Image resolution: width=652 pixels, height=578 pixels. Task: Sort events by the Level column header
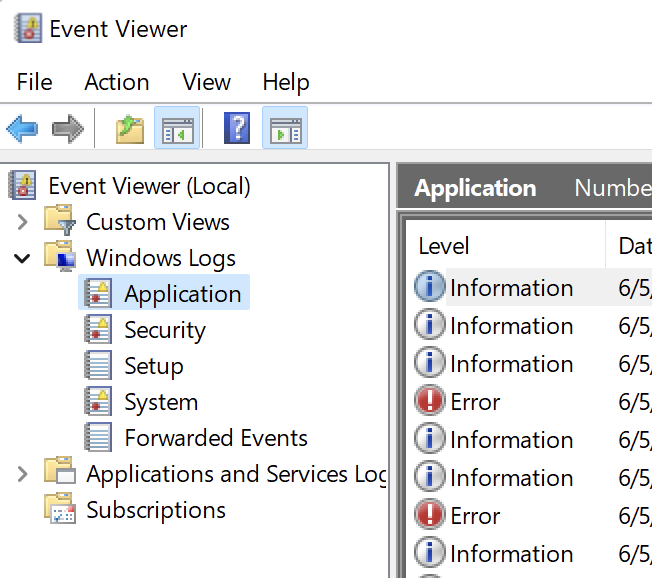tap(505, 246)
